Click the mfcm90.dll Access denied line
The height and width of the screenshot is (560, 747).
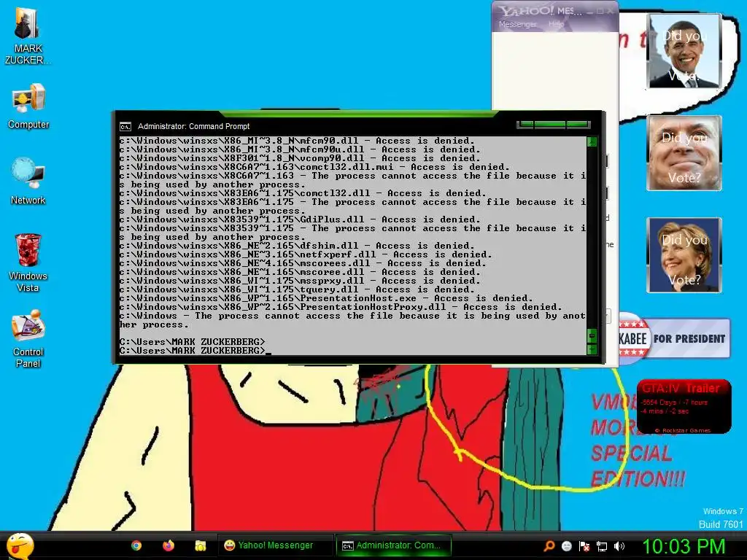[x=297, y=141]
